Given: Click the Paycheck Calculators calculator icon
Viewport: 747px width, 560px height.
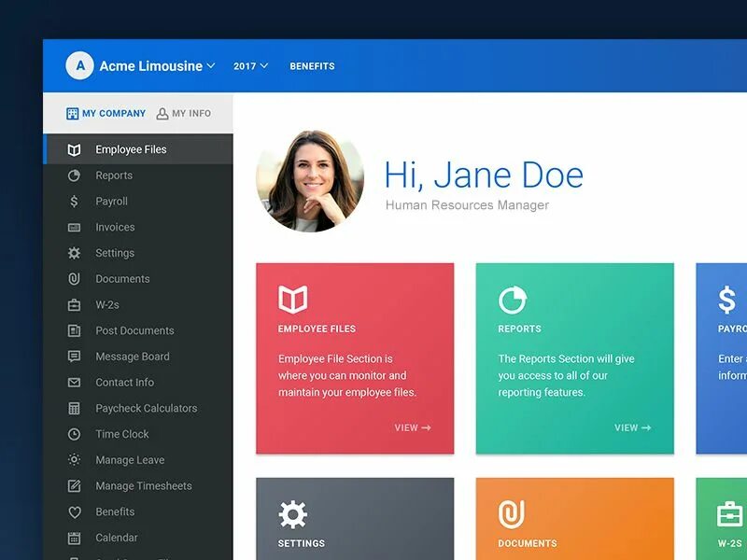Looking at the screenshot, I should click(x=74, y=409).
